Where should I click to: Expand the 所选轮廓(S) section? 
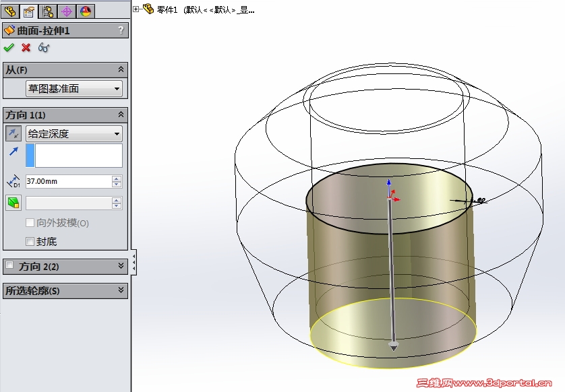tap(121, 290)
